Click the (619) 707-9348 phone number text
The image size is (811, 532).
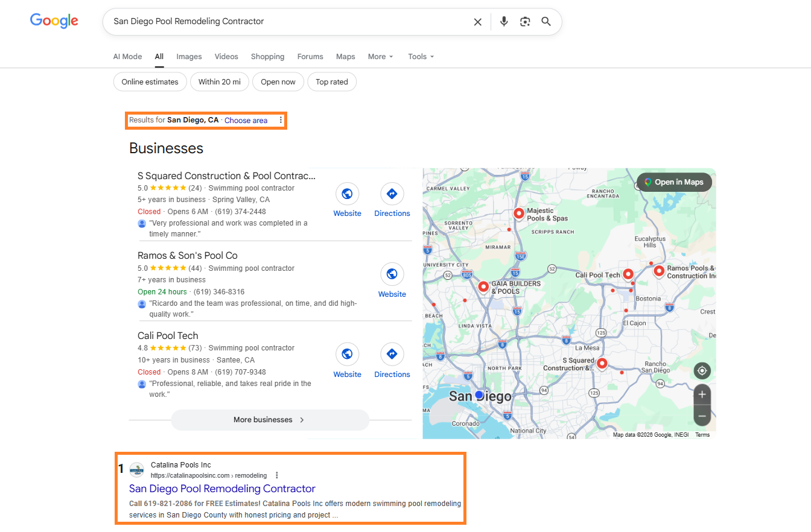tap(240, 372)
